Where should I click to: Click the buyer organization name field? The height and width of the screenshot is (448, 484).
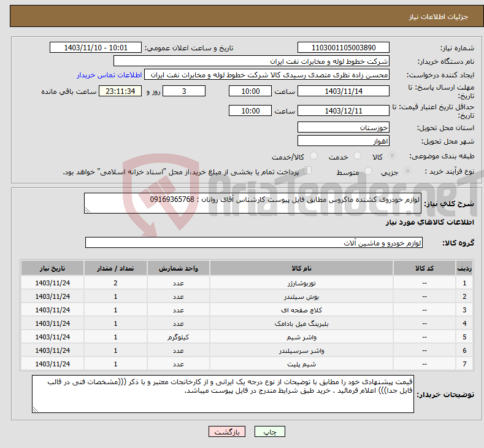tap(252, 61)
